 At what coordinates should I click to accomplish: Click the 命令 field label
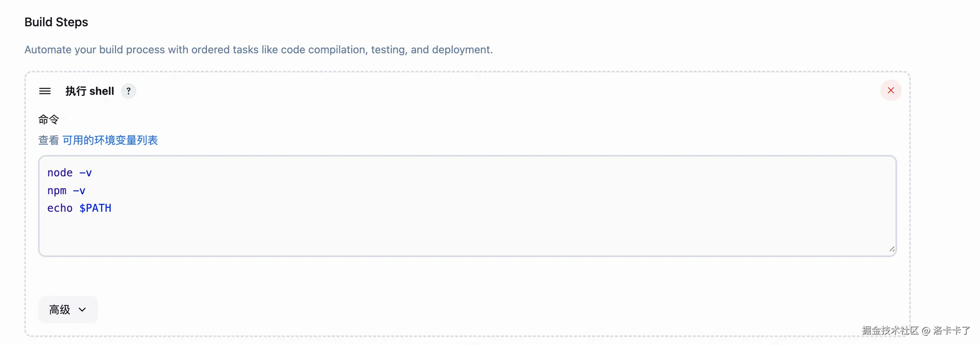[x=49, y=120]
